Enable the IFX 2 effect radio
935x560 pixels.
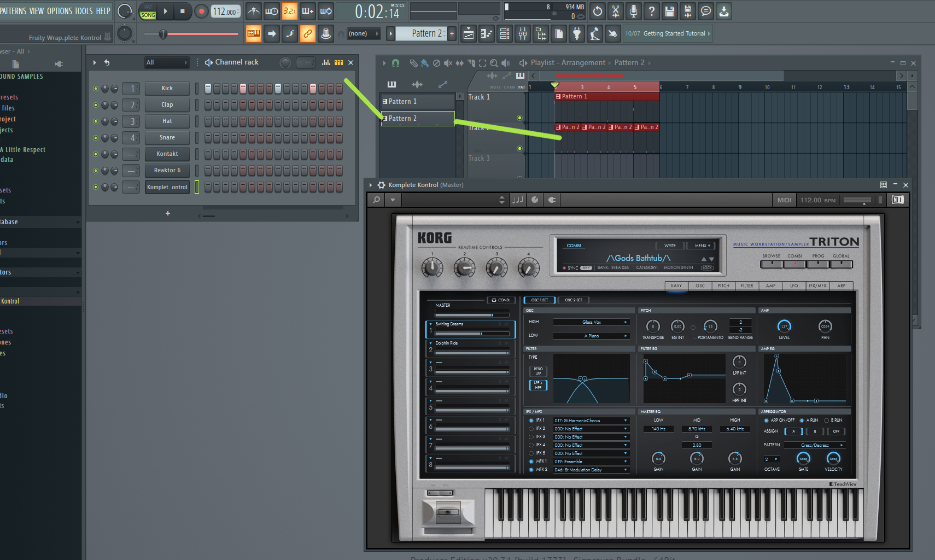coord(531,429)
